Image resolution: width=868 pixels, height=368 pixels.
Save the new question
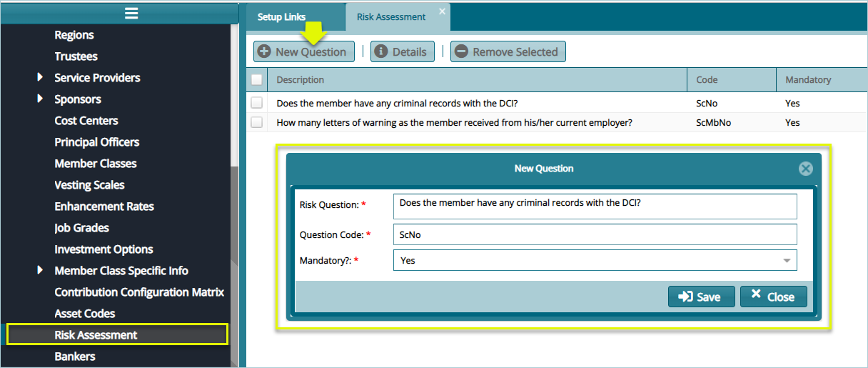pos(701,297)
